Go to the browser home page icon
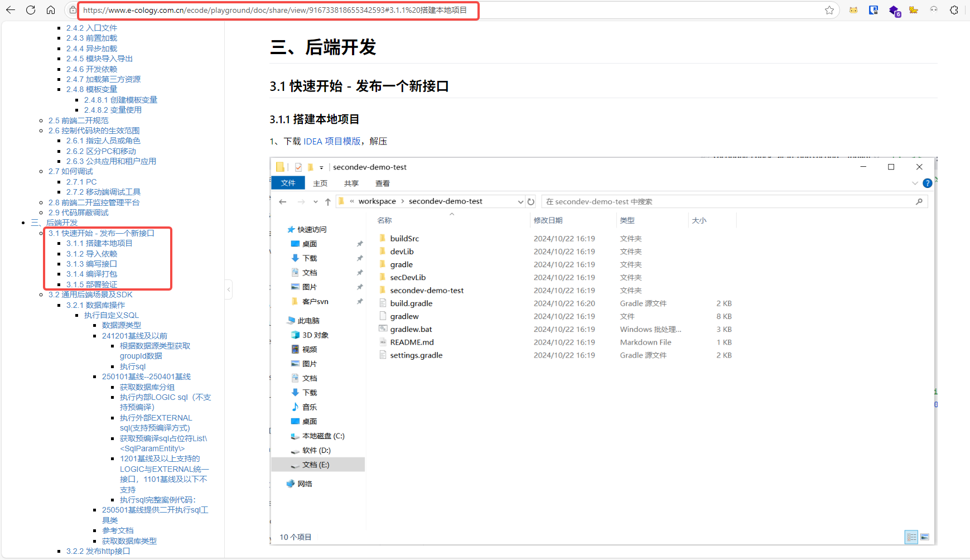Image resolution: width=970 pixels, height=560 pixels. coord(51,10)
